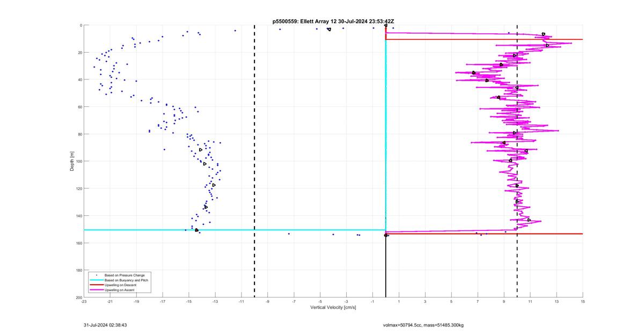Click the positive 13 tick label on velocity axis
This screenshot has width=644, height=334.
[x=557, y=301]
